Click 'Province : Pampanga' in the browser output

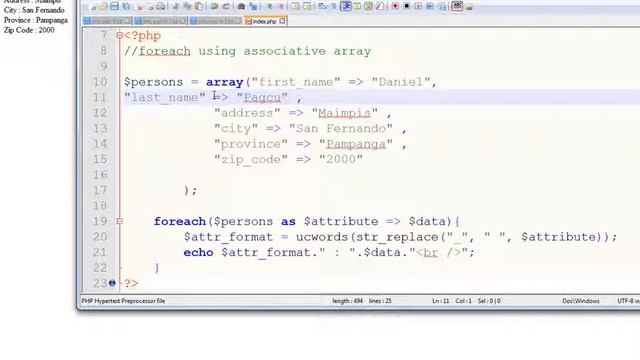click(36, 20)
